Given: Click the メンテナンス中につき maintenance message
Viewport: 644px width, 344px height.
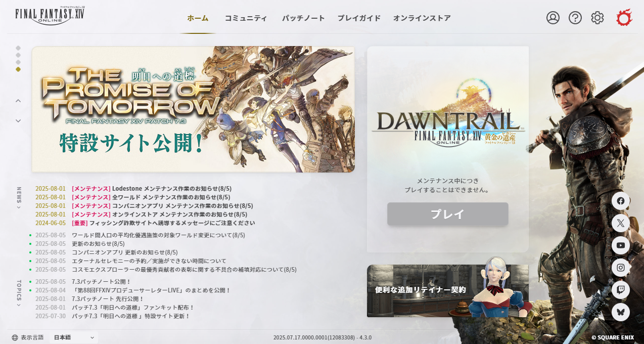Looking at the screenshot, I should [x=448, y=185].
